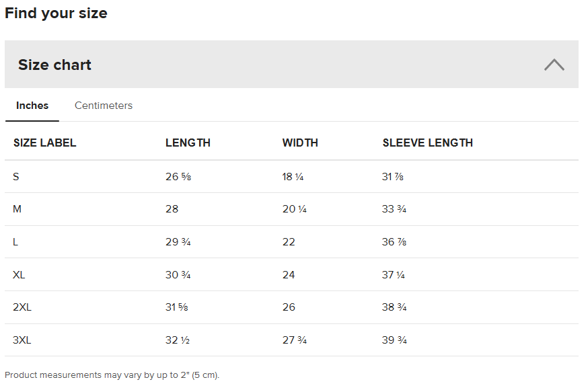
Task: Select the L size row label
Action: pos(15,242)
